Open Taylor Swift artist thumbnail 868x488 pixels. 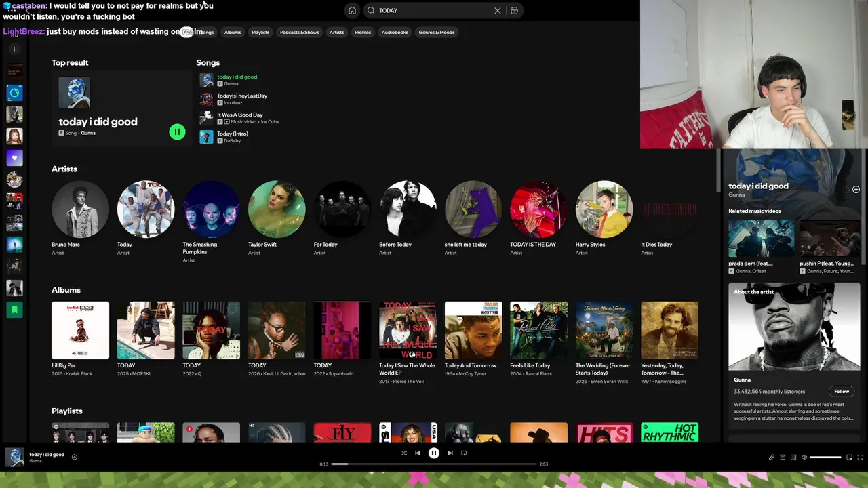(x=277, y=209)
